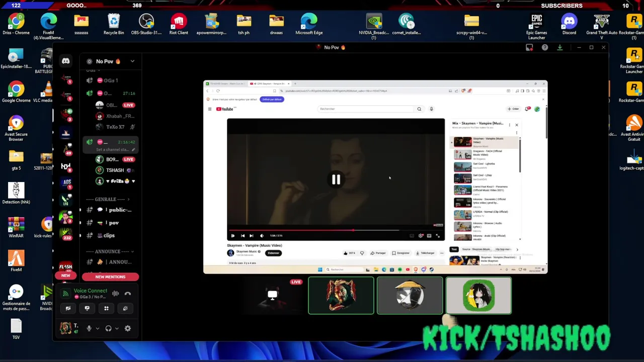Select the LIVE stream participant tile

[272, 296]
